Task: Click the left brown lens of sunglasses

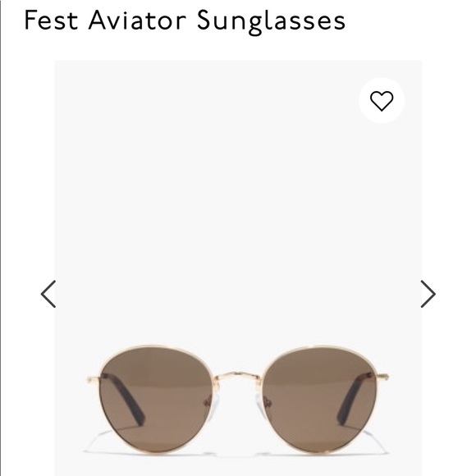Action: [155, 399]
